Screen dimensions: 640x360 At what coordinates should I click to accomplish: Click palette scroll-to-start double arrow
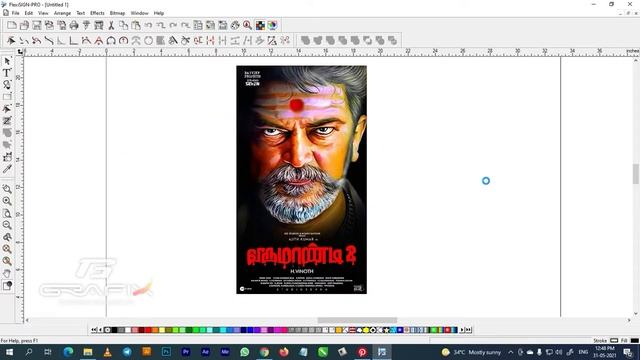click(93, 330)
